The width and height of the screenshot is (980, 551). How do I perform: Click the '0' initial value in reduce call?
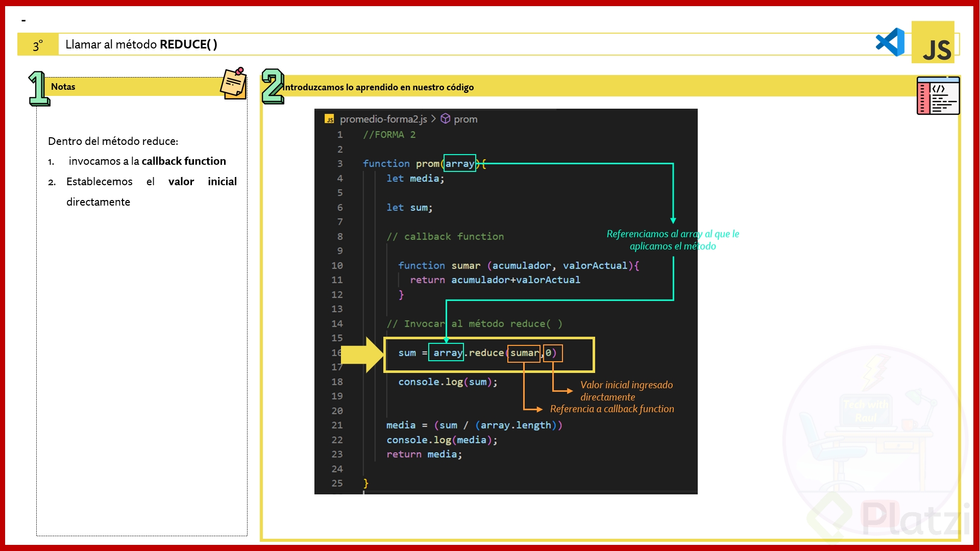point(549,353)
